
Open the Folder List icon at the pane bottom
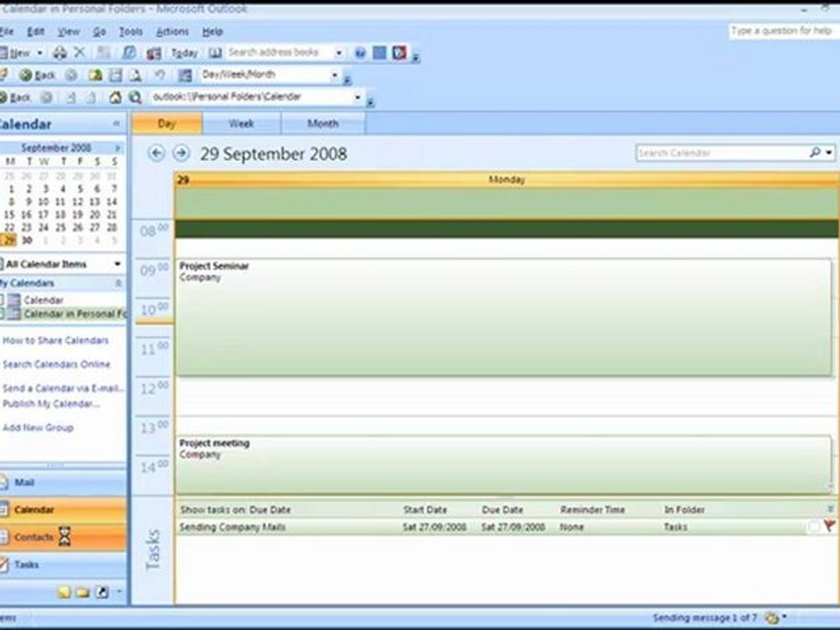(x=82, y=592)
